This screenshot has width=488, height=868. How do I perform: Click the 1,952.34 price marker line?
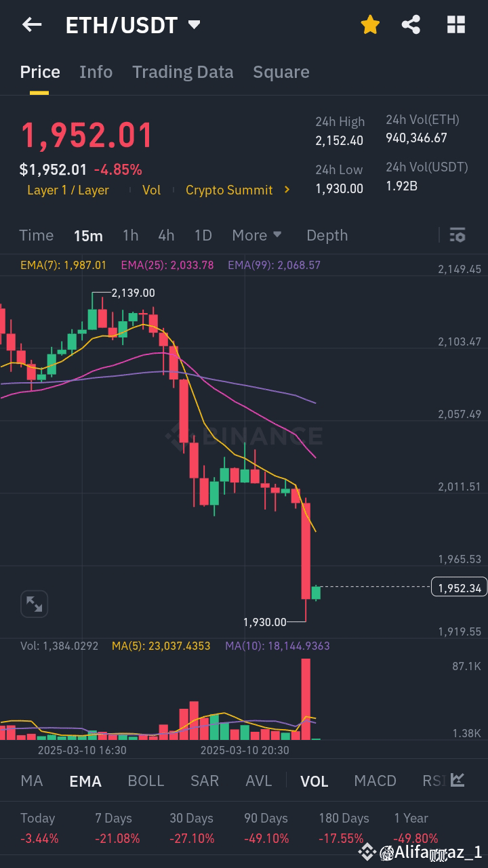pyautogui.click(x=459, y=587)
